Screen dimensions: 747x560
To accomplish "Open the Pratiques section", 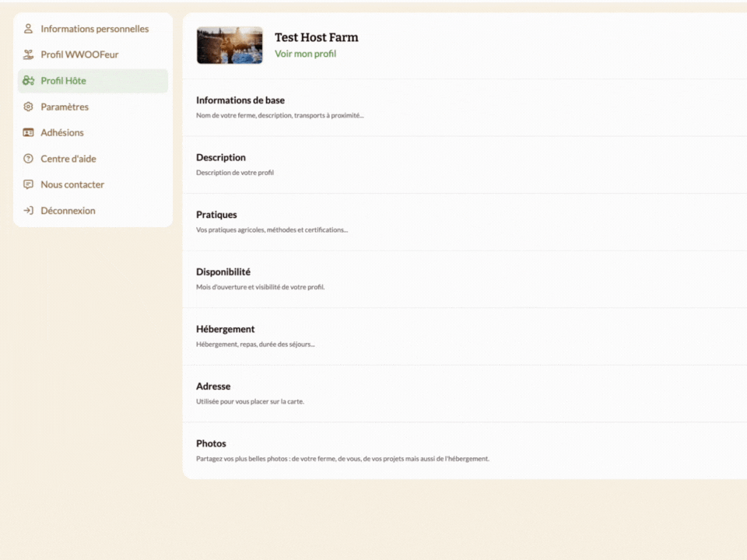I will click(465, 222).
